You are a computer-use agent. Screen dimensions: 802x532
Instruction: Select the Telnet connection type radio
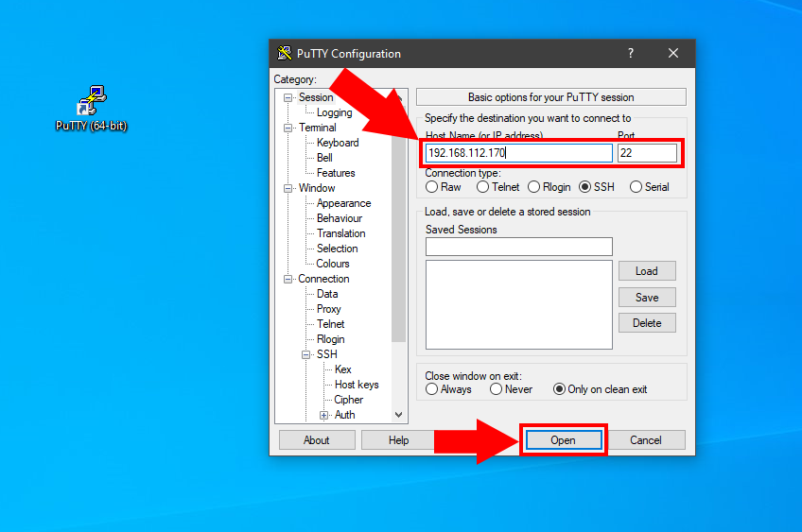coord(482,187)
